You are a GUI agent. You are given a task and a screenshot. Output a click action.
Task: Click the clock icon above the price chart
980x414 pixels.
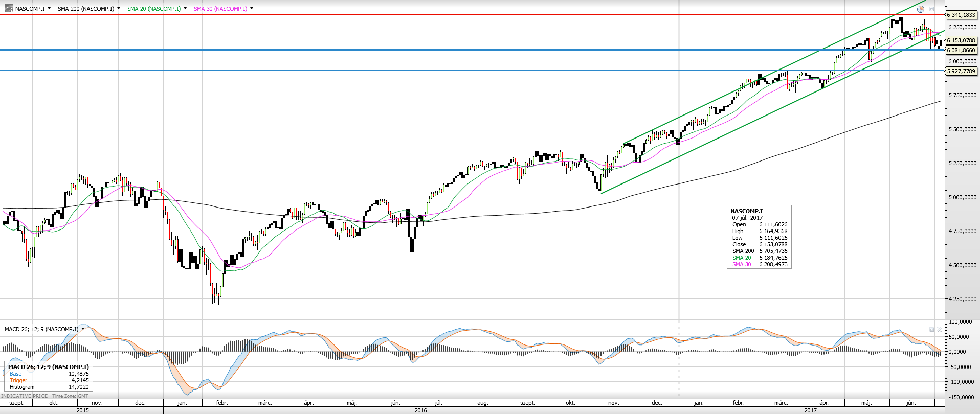tap(921, 9)
